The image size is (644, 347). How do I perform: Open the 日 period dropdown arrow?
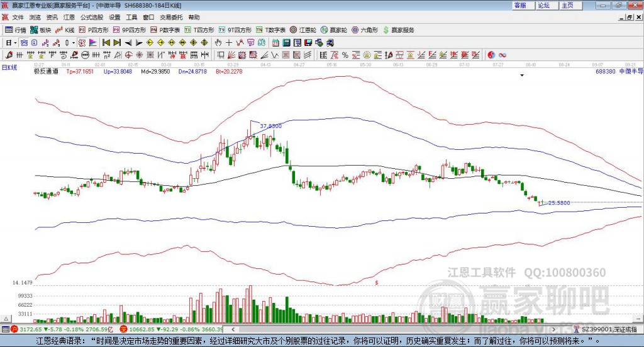16,43
